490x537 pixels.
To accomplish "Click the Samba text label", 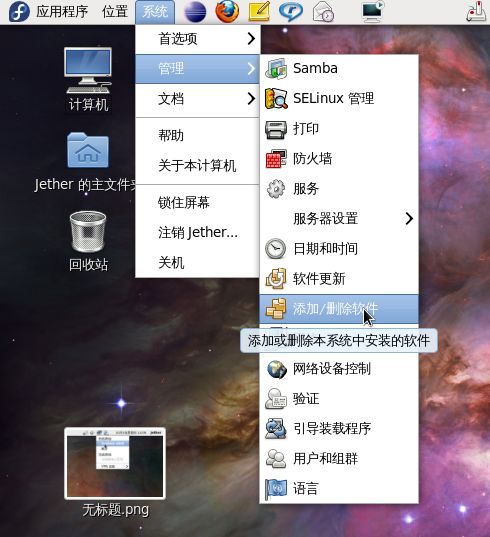I will click(315, 68).
